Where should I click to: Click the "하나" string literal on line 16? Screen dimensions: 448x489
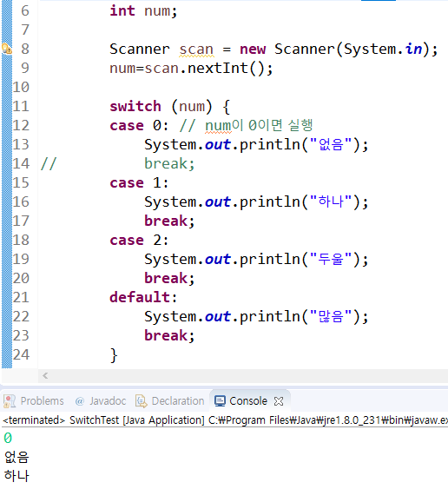(x=331, y=202)
